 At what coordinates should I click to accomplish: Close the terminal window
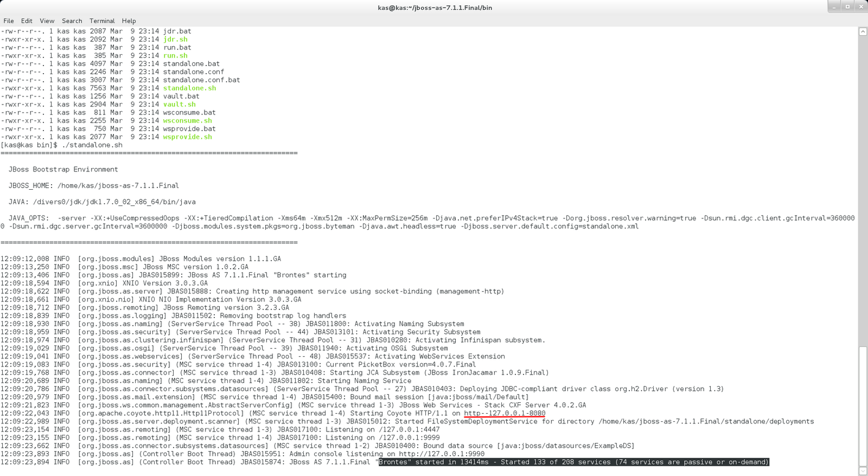pyautogui.click(x=860, y=7)
